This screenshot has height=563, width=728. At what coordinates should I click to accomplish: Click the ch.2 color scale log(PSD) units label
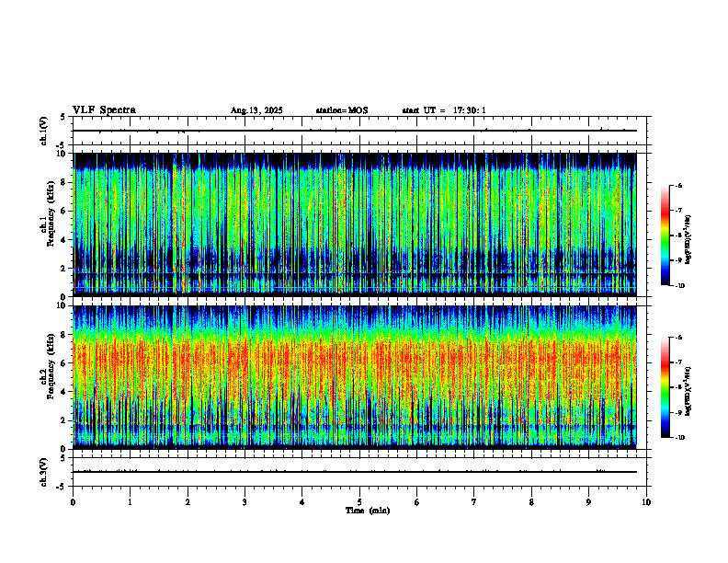tap(688, 392)
